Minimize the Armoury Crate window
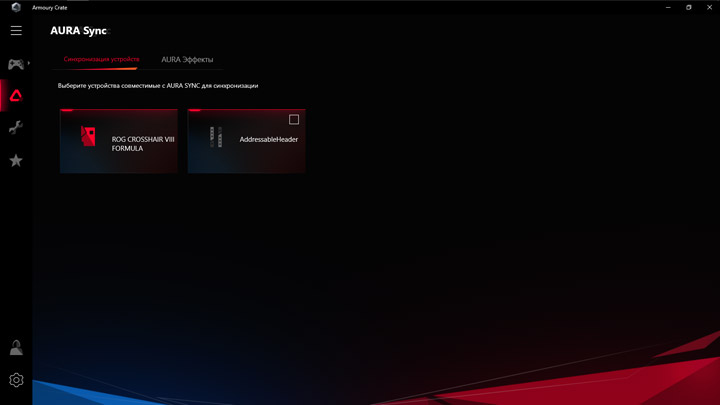The image size is (720, 405). [x=668, y=7]
